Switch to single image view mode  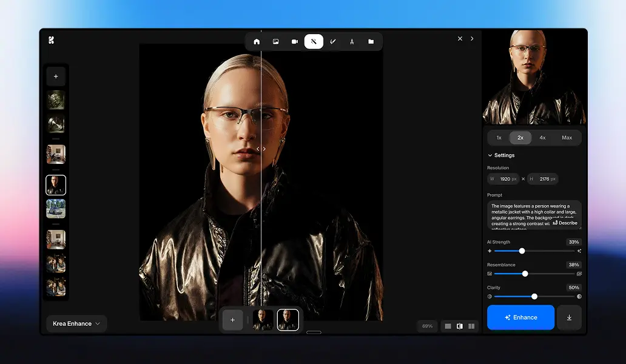(447, 326)
